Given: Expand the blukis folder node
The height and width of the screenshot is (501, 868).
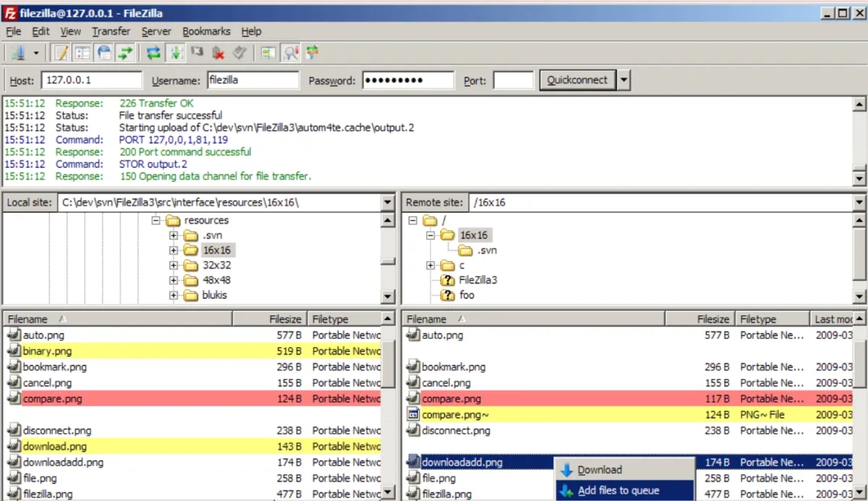Looking at the screenshot, I should [173, 295].
